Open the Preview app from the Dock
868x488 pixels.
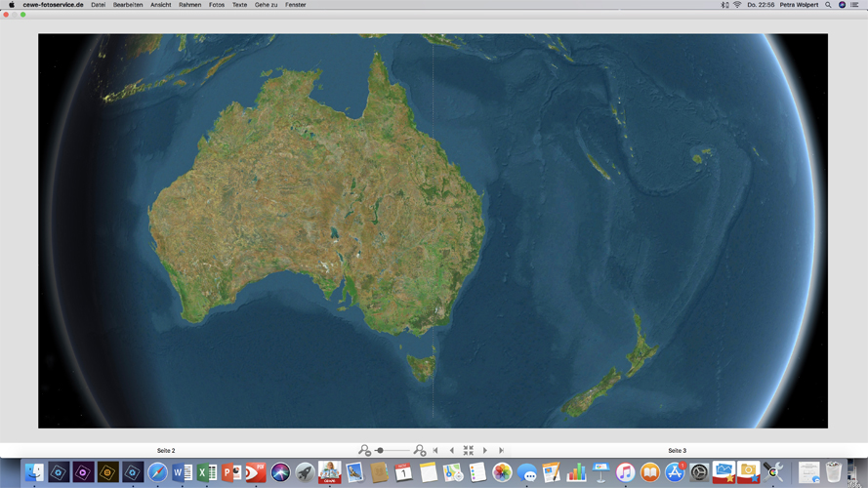[354, 472]
